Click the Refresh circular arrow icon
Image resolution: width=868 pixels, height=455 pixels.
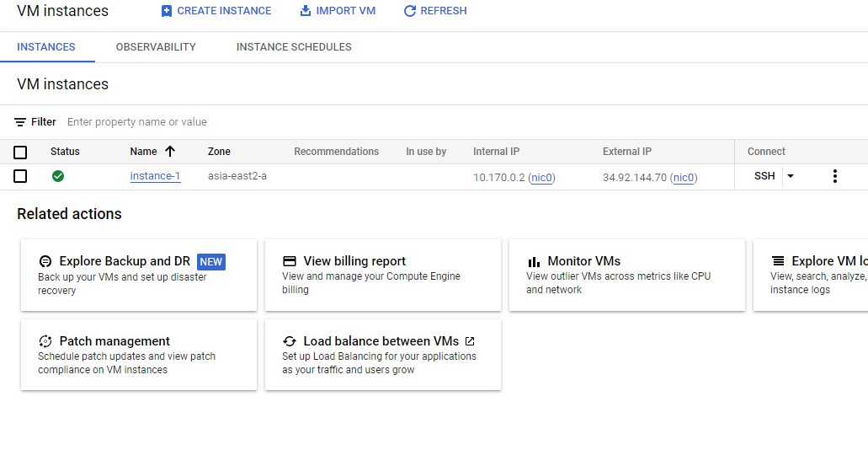point(410,11)
